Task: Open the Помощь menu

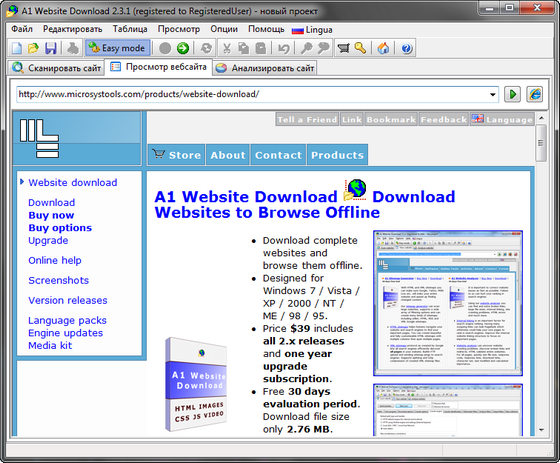Action: click(266, 29)
